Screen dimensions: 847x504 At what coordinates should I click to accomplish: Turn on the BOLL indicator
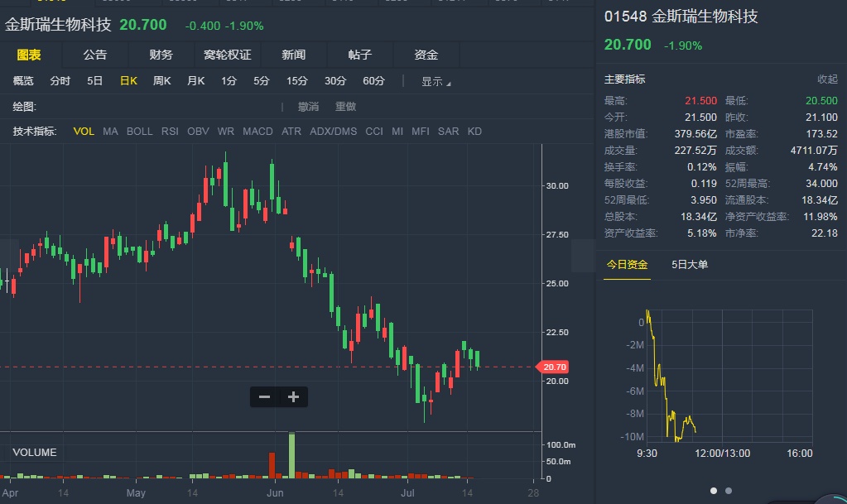[x=139, y=132]
